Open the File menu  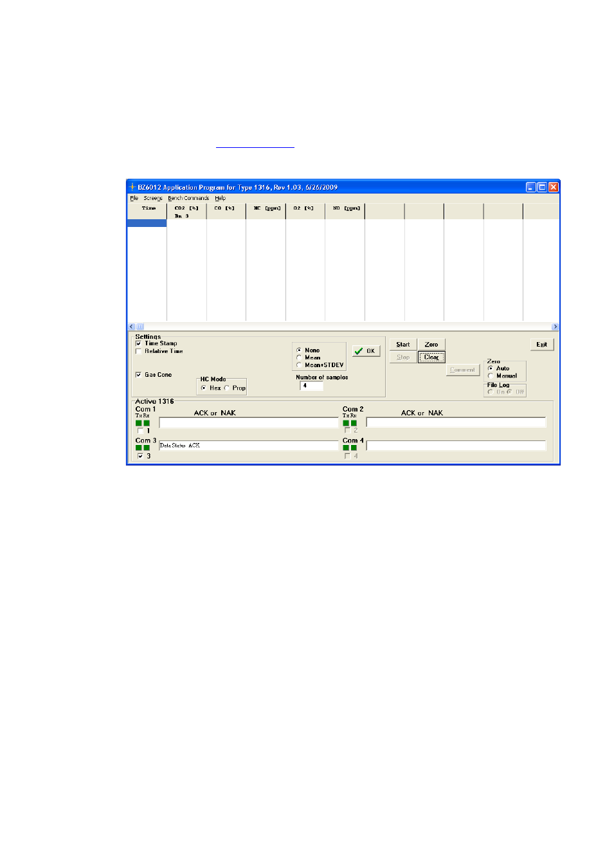(x=134, y=198)
